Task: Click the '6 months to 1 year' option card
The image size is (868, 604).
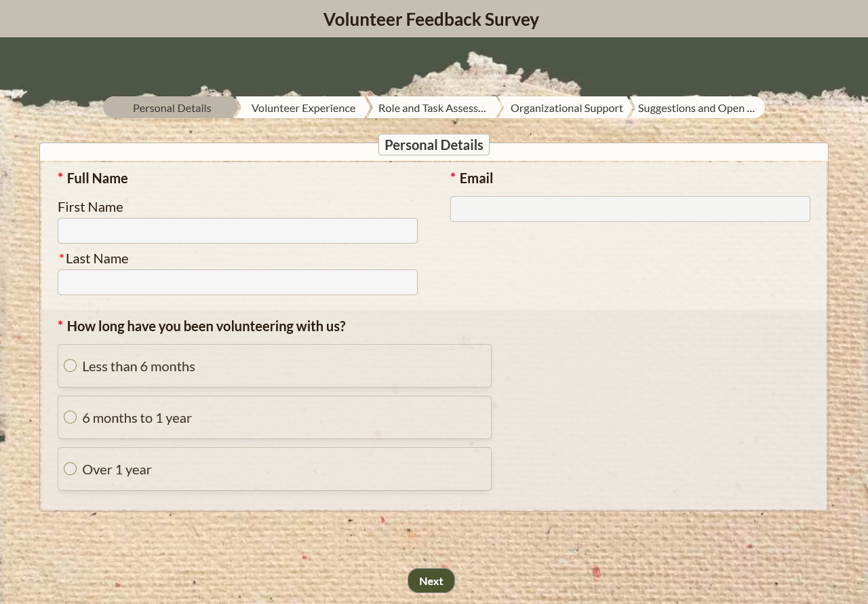Action: tap(274, 417)
